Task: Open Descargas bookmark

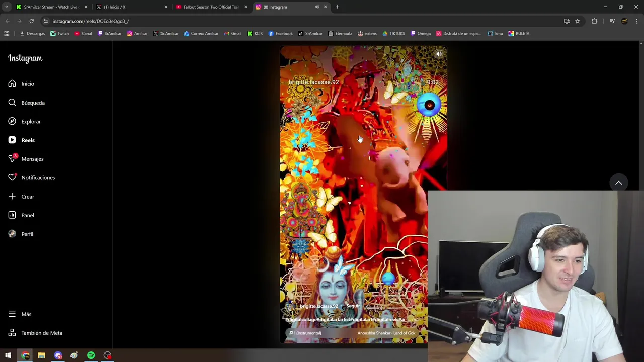Action: tap(32, 34)
